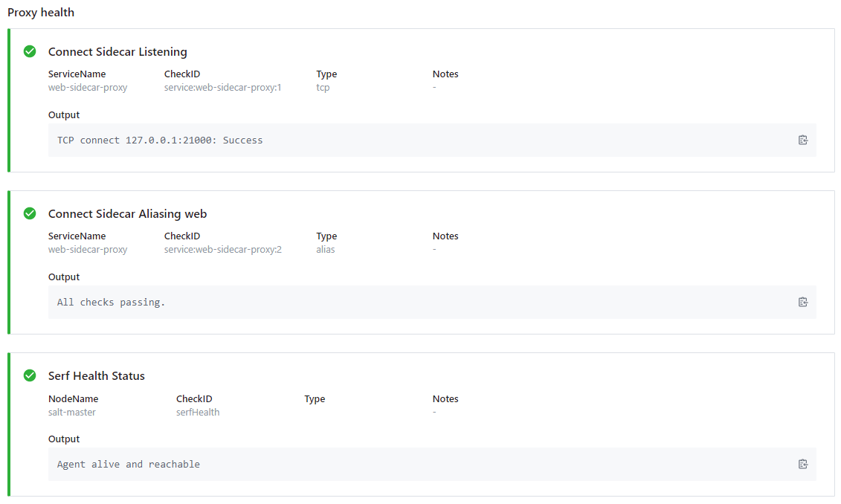Screen dimensions: 841x504
Task: Click the 'All checks passing.' output text
Action: [x=111, y=302]
